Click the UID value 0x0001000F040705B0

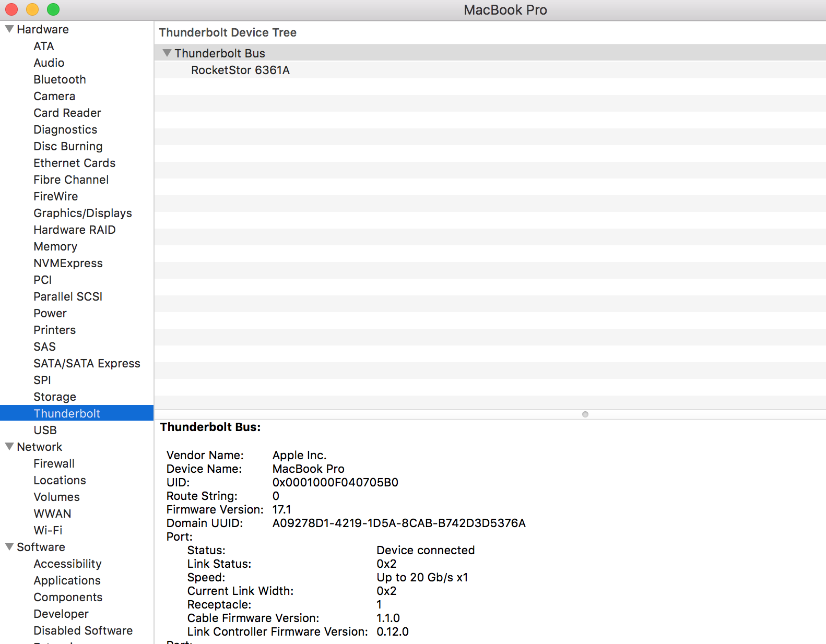335,482
